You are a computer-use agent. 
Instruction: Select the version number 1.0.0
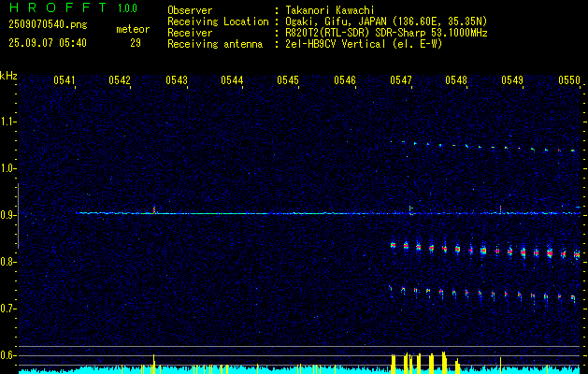click(x=127, y=8)
